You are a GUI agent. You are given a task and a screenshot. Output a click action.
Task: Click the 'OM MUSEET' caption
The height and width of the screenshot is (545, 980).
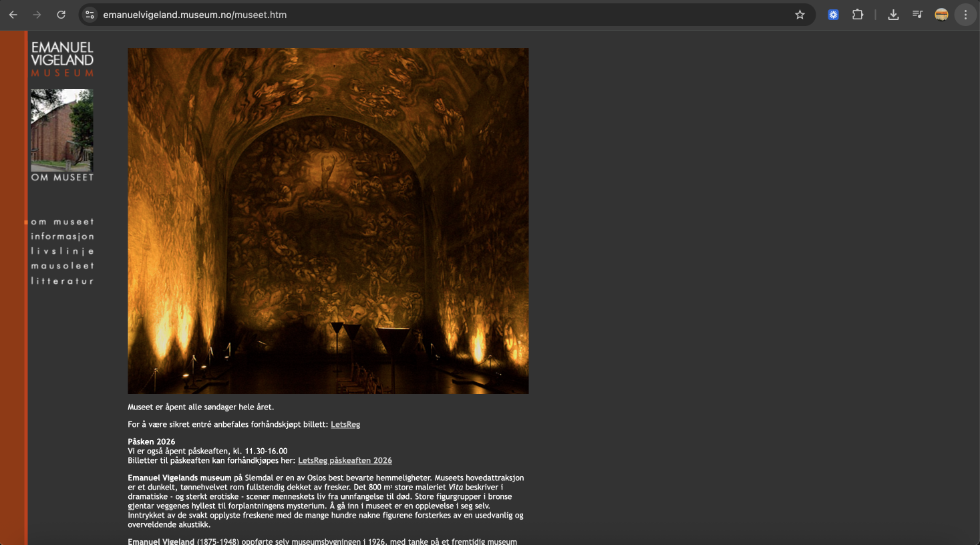click(x=62, y=178)
